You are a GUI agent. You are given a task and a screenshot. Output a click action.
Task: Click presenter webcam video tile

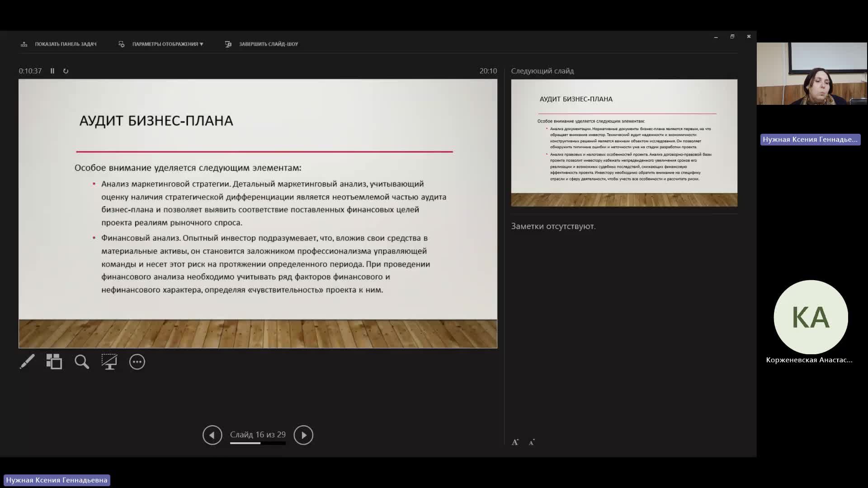[812, 74]
